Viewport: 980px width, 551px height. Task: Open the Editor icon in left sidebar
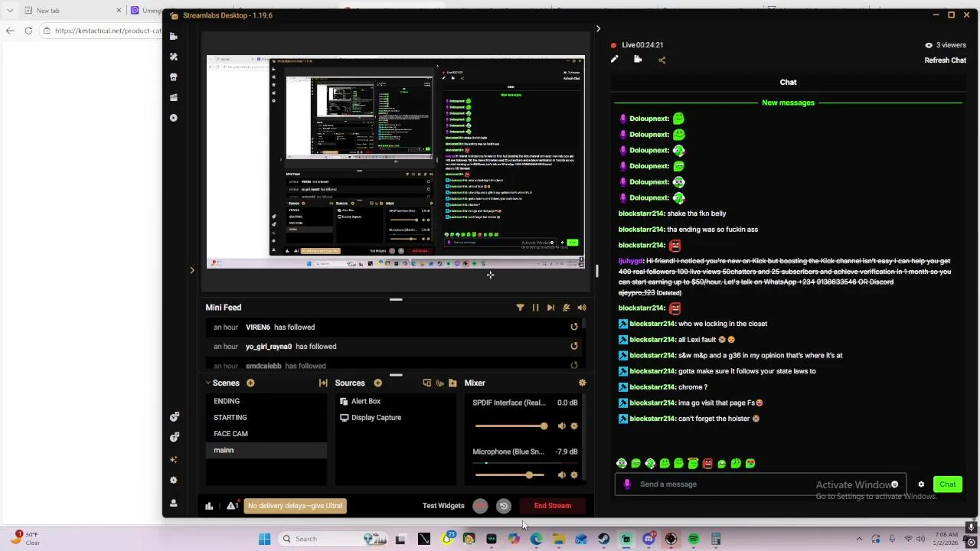click(x=174, y=36)
